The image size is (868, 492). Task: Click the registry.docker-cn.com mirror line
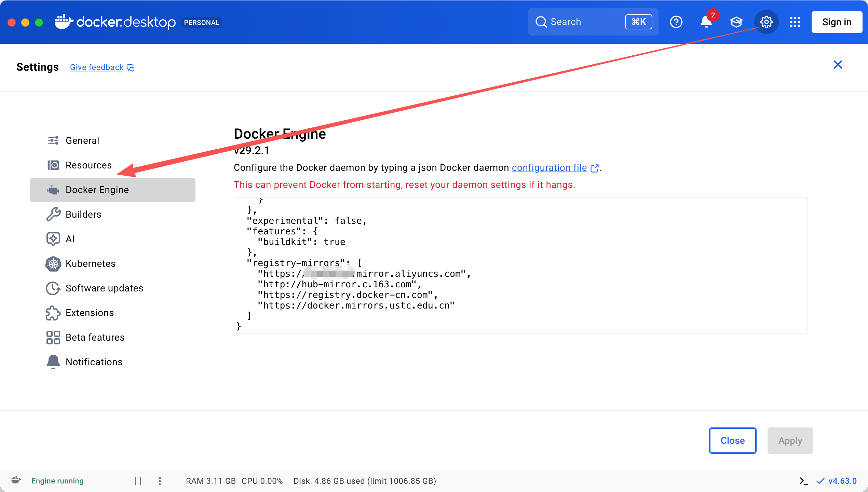348,295
